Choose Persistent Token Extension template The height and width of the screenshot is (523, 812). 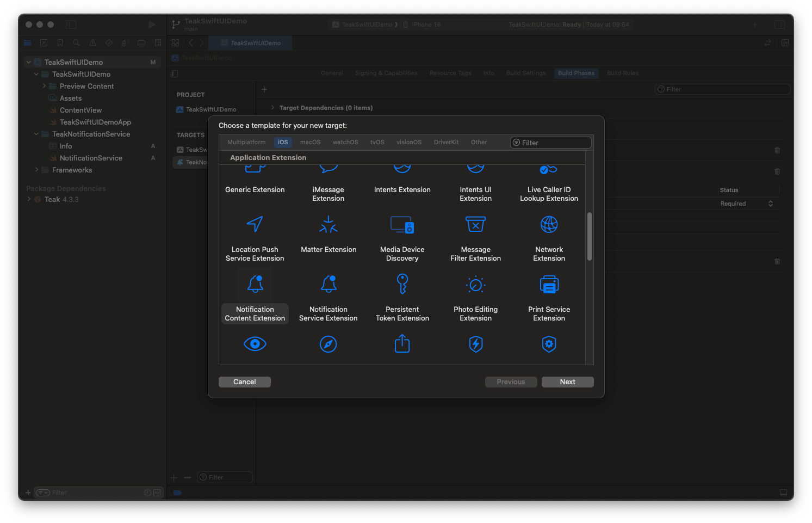[x=402, y=297]
